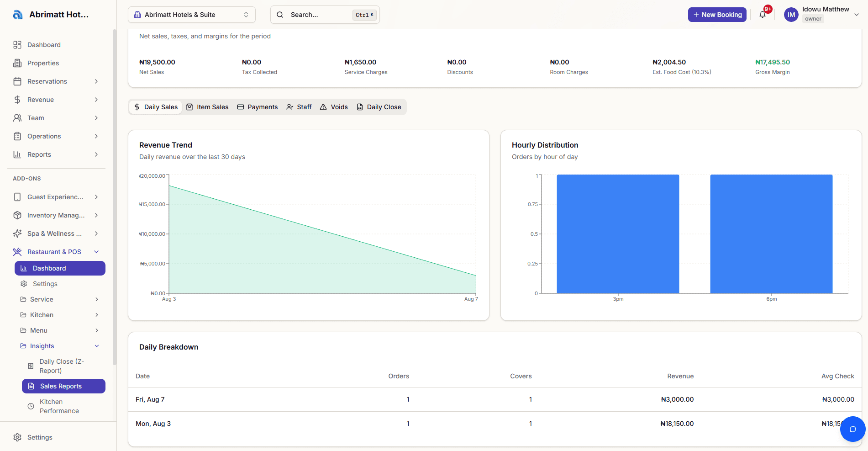This screenshot has width=868, height=451.
Task: Click the 3pm bar in Hourly Distribution
Action: pos(618,234)
